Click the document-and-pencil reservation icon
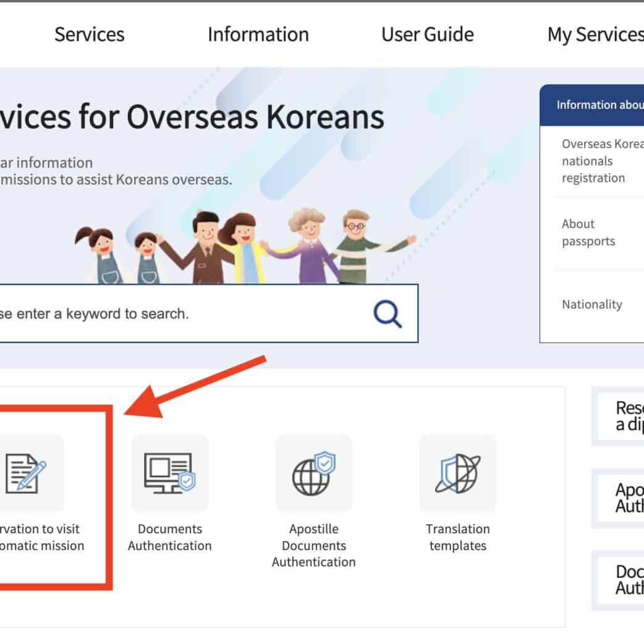The image size is (644, 644). point(26,473)
